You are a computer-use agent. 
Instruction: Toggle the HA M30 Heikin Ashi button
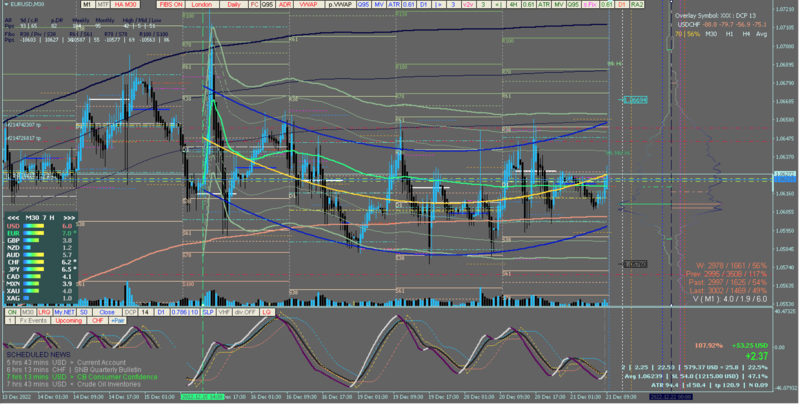click(x=125, y=5)
